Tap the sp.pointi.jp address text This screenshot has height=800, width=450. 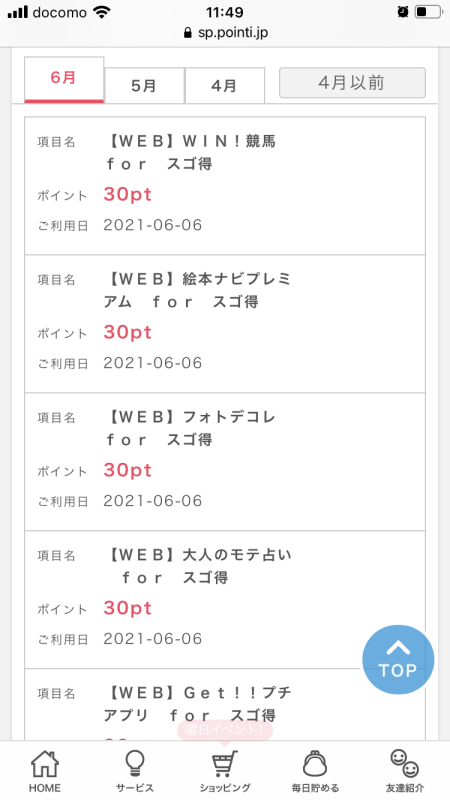(x=233, y=33)
